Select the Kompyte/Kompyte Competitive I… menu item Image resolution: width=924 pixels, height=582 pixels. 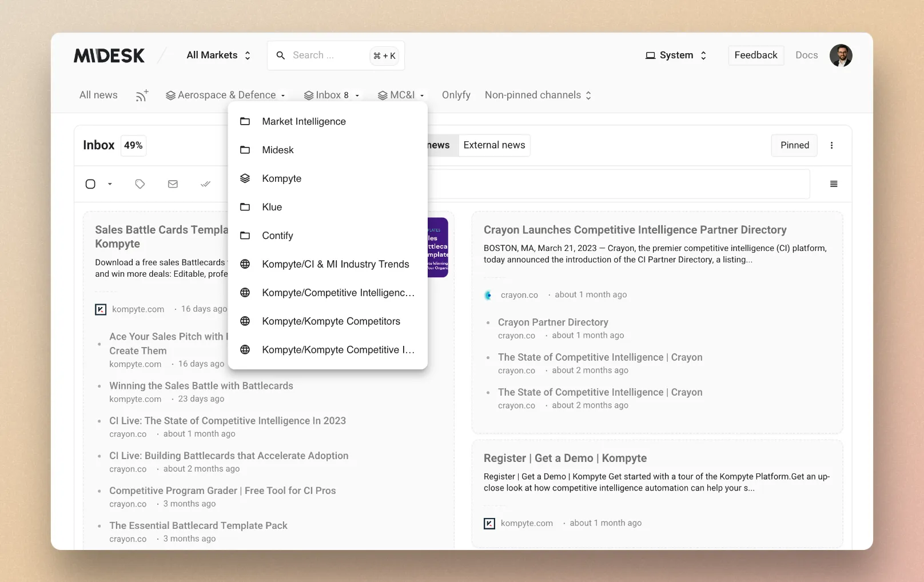click(328, 350)
